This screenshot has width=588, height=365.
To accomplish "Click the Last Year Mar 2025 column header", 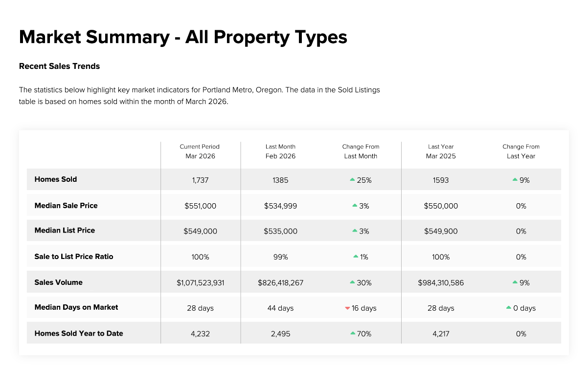I will [441, 151].
